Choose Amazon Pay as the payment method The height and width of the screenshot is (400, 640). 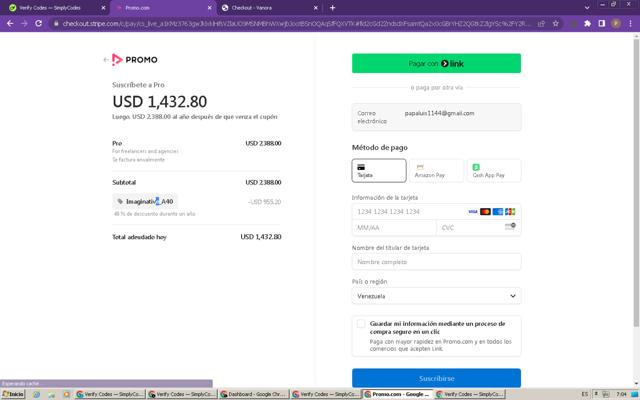[x=436, y=171]
